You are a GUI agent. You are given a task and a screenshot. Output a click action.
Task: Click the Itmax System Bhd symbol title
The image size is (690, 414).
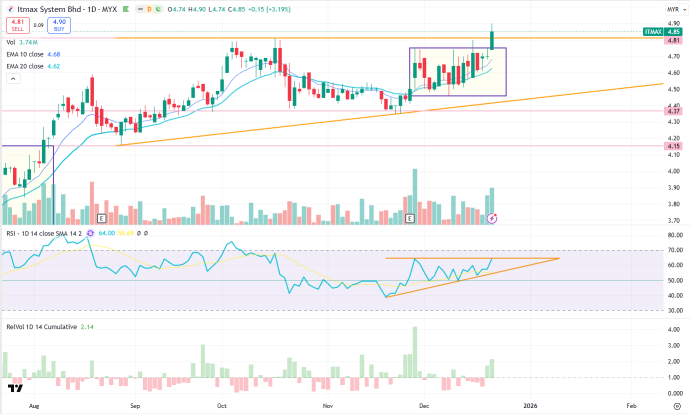(x=67, y=9)
